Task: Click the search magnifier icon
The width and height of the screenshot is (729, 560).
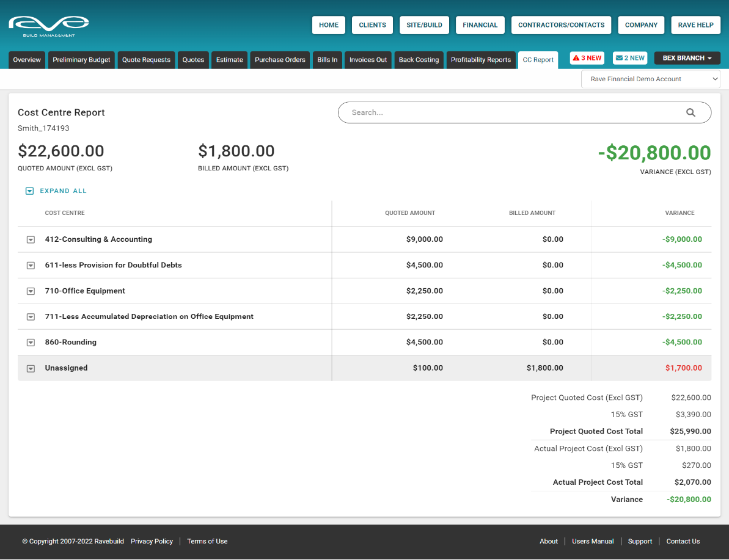Action: point(691,112)
